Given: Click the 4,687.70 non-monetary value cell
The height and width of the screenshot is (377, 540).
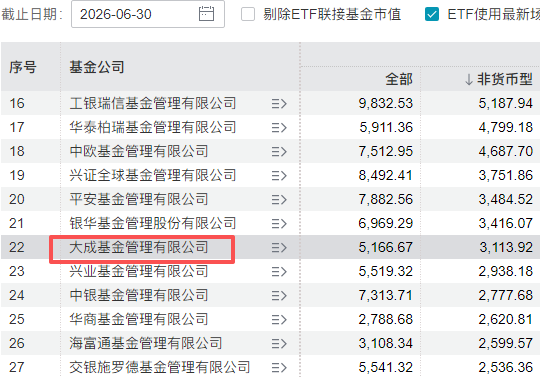Looking at the screenshot, I should [506, 151].
